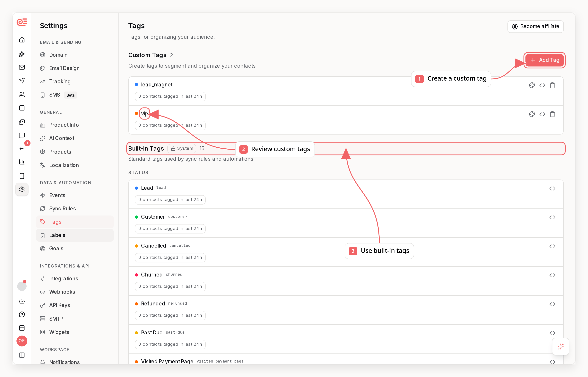This screenshot has height=377, width=588.
Task: Show code snippet for Churned tag
Action: tap(552, 275)
